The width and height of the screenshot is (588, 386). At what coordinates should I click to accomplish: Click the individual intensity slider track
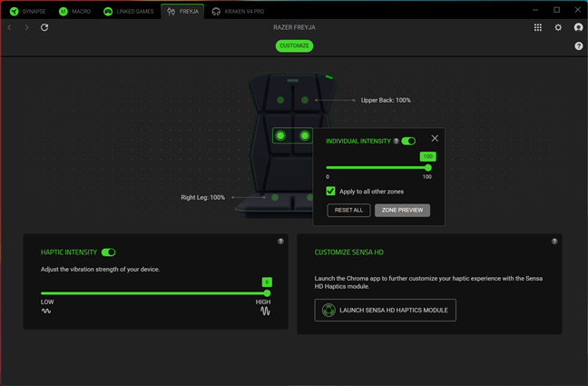click(x=377, y=167)
